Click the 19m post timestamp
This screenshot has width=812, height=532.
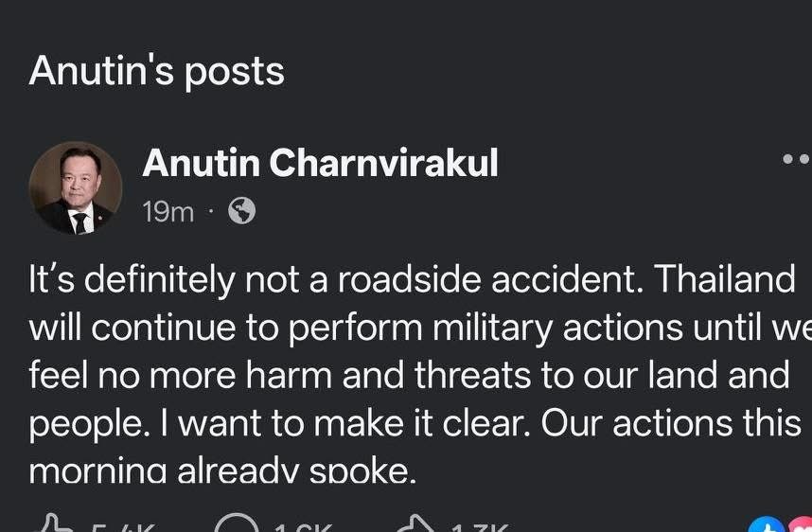pos(168,212)
